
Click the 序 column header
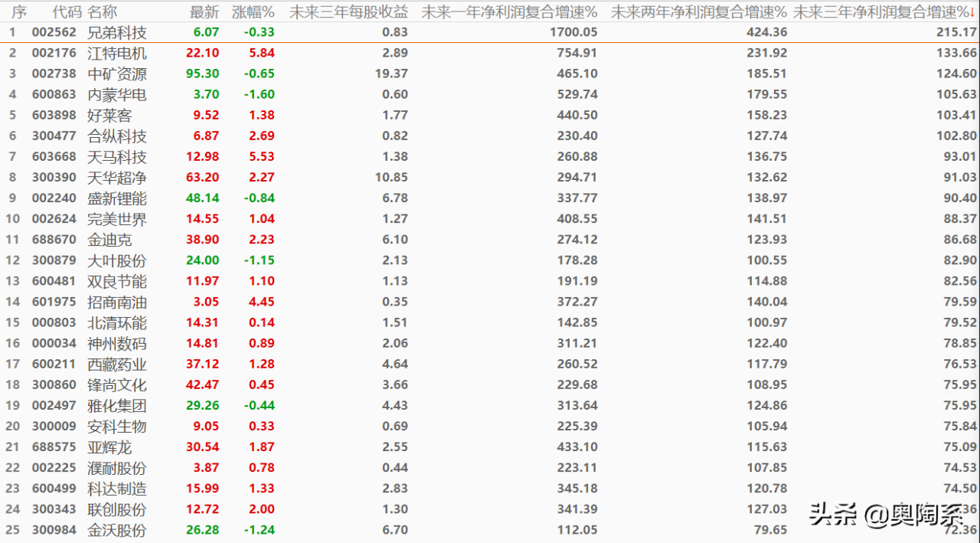(x=19, y=12)
